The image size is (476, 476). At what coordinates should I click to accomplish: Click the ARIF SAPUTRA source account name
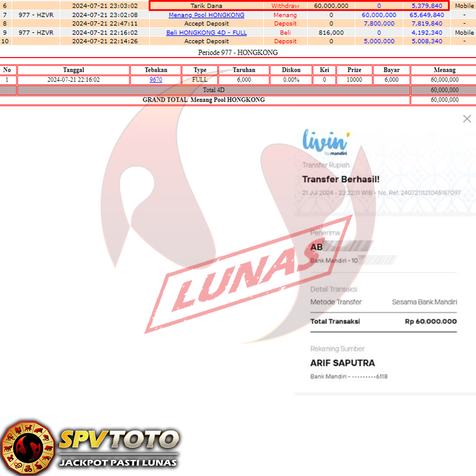343,363
